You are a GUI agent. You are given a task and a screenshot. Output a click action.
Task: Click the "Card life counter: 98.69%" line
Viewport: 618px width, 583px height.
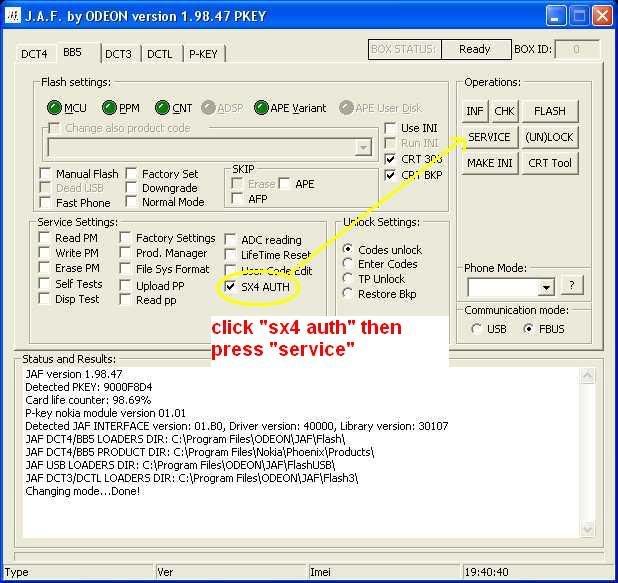[x=88, y=400]
